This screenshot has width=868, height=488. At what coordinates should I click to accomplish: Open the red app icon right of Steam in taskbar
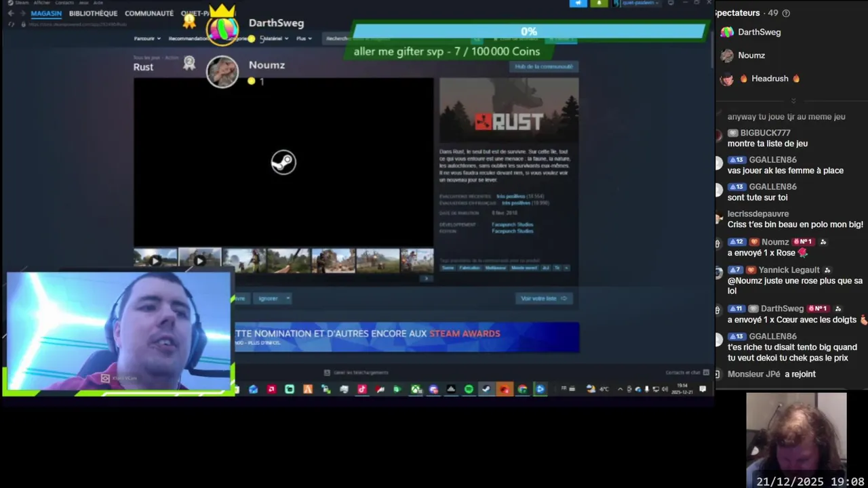pos(505,389)
